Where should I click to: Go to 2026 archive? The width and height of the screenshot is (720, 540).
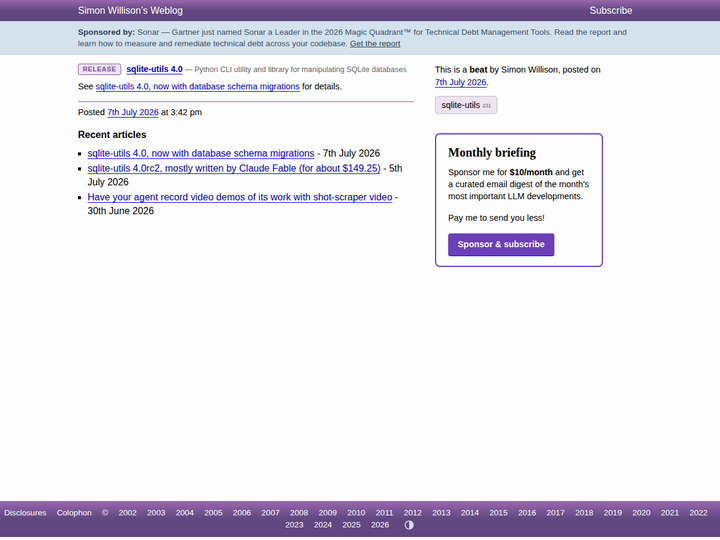(380, 525)
